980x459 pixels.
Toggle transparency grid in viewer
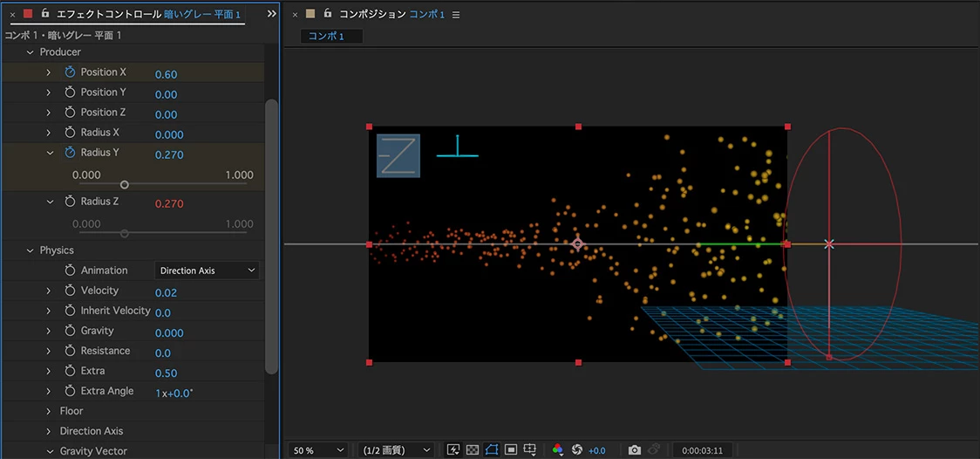473,449
